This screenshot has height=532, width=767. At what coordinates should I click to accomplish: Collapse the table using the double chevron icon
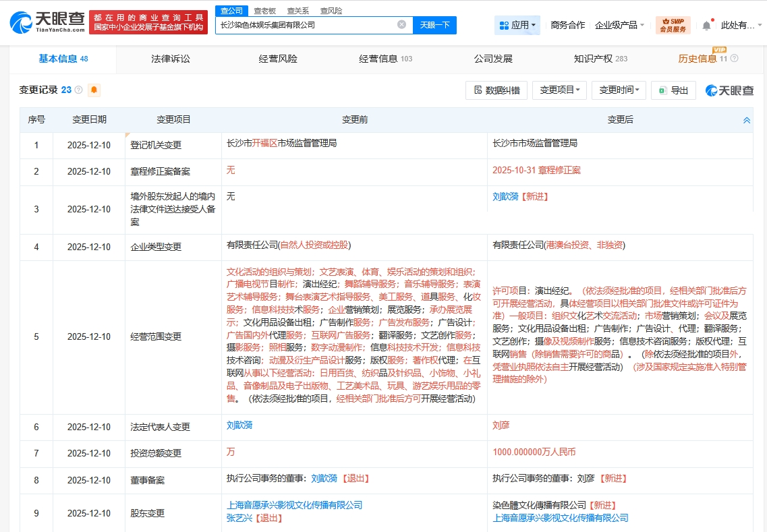pyautogui.click(x=747, y=120)
